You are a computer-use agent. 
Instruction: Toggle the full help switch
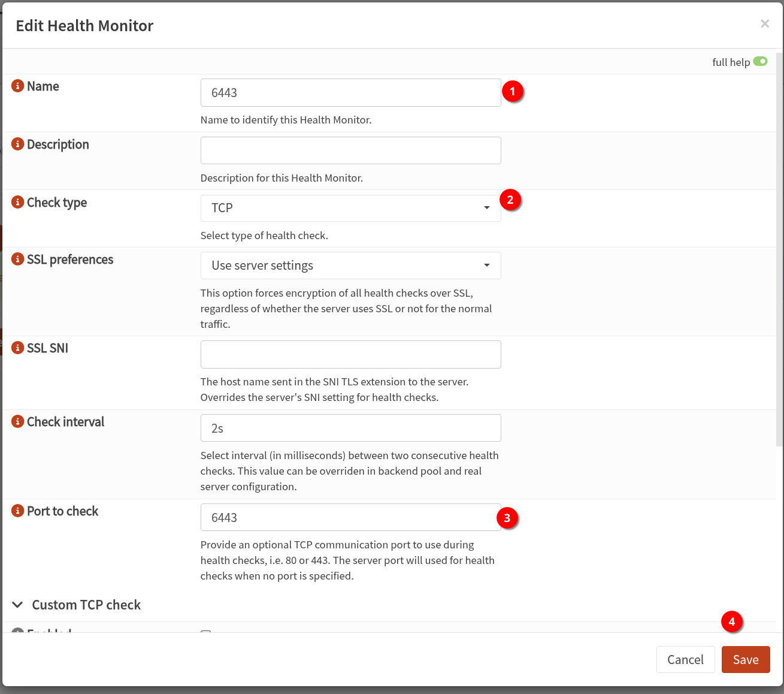(x=760, y=62)
